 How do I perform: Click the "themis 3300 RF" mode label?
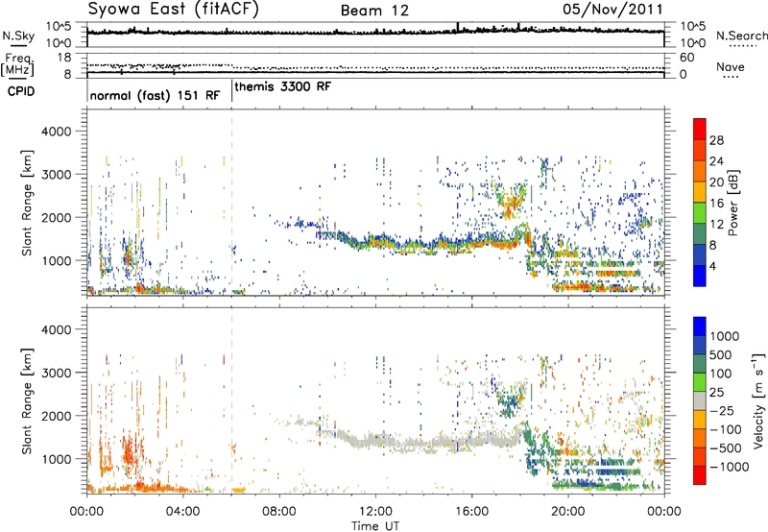point(282,86)
